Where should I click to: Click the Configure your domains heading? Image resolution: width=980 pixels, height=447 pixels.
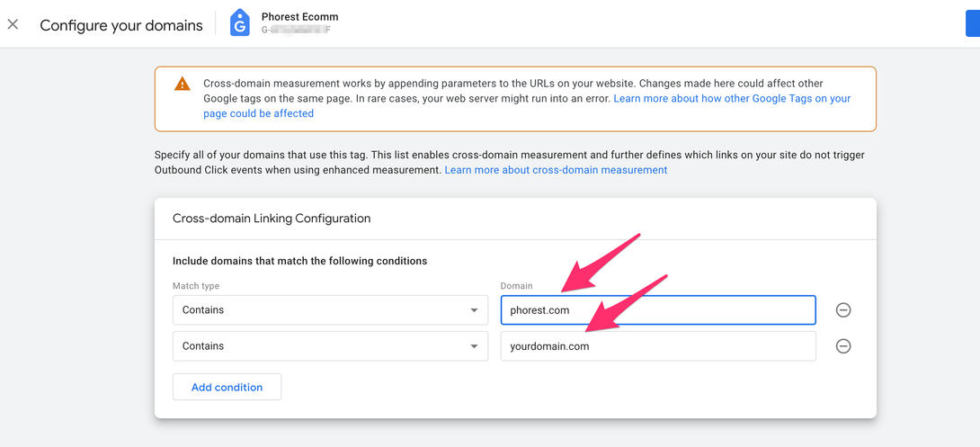[x=121, y=25]
